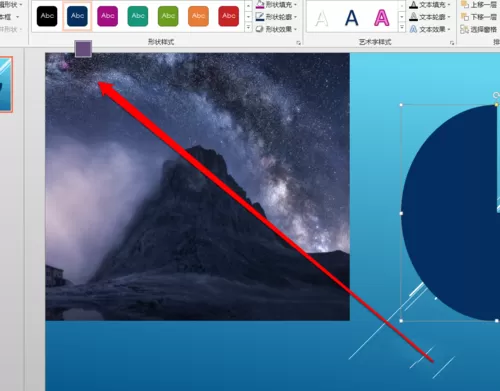Click the 形状样式 group label
The width and height of the screenshot is (500, 391).
(x=161, y=42)
